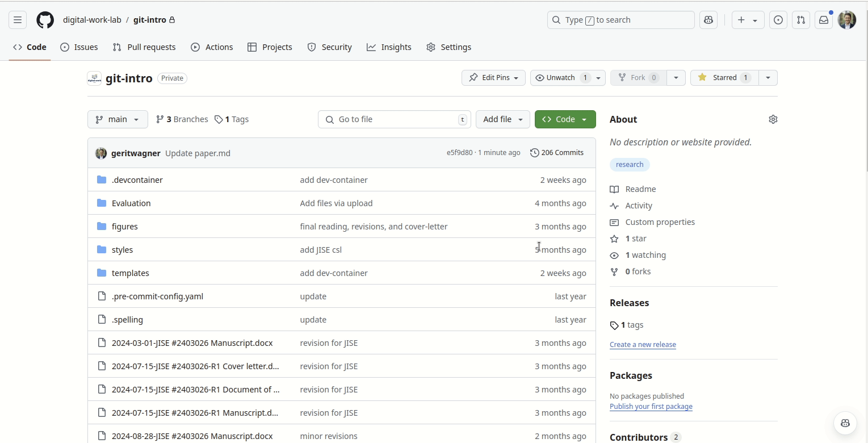
Task: Open pull requests icon in header
Action: (x=801, y=20)
